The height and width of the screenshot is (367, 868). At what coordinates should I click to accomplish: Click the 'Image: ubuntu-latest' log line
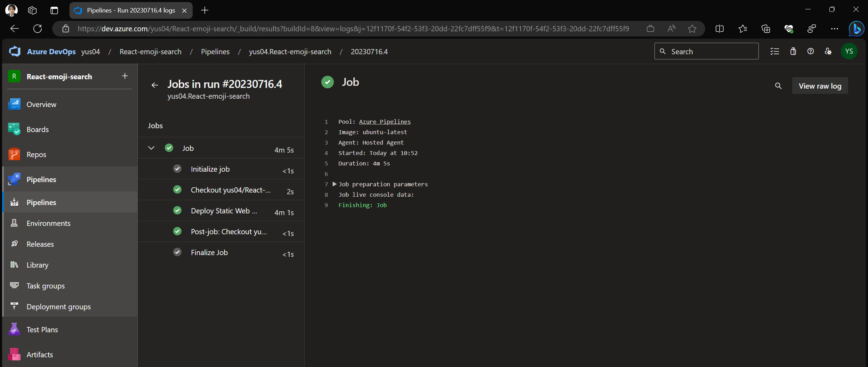coord(372,132)
